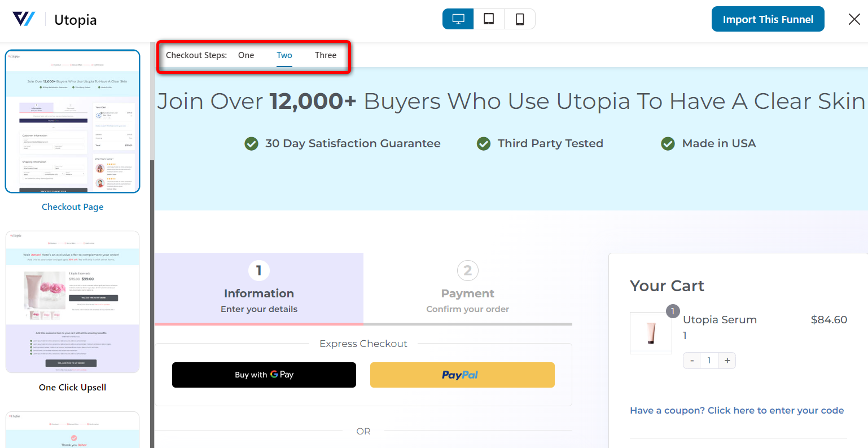The image size is (868, 448).
Task: Click the Buy with G Pay button
Action: click(264, 375)
